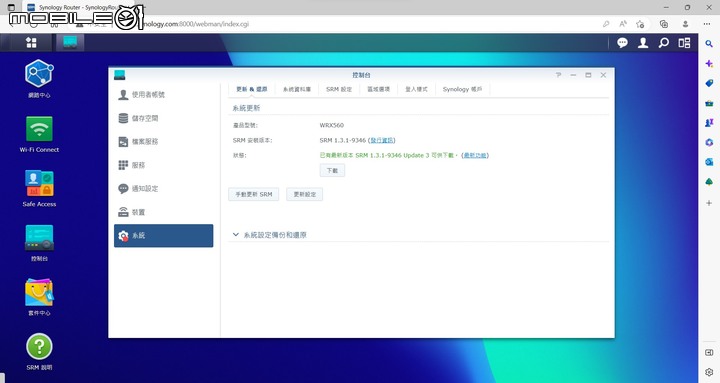Open Edge sidebar search icon
The height and width of the screenshot is (383, 720).
point(709,44)
